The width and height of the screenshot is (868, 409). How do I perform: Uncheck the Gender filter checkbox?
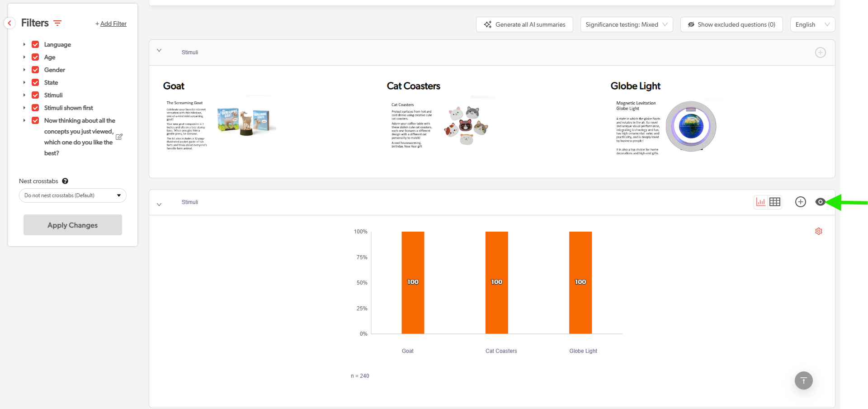pyautogui.click(x=35, y=70)
